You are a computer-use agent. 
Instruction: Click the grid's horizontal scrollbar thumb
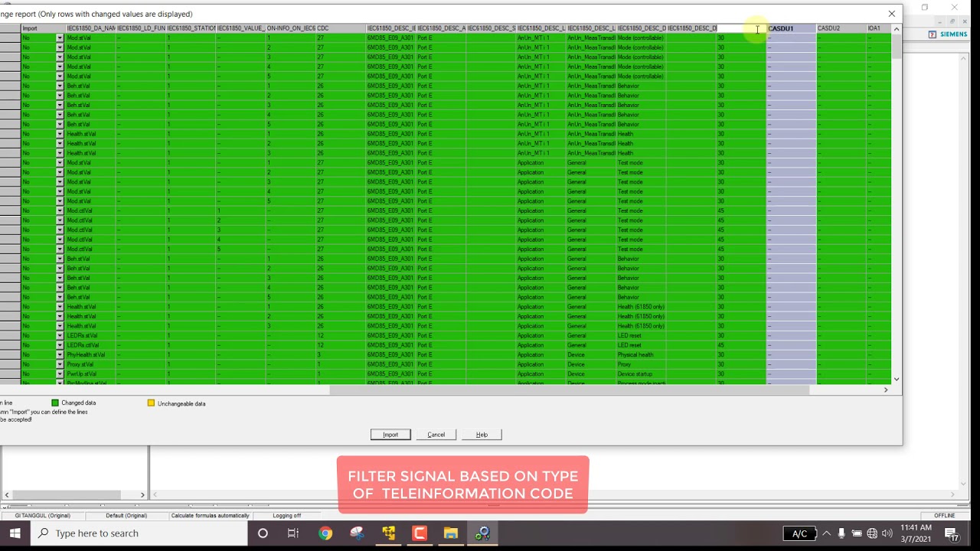coord(570,390)
